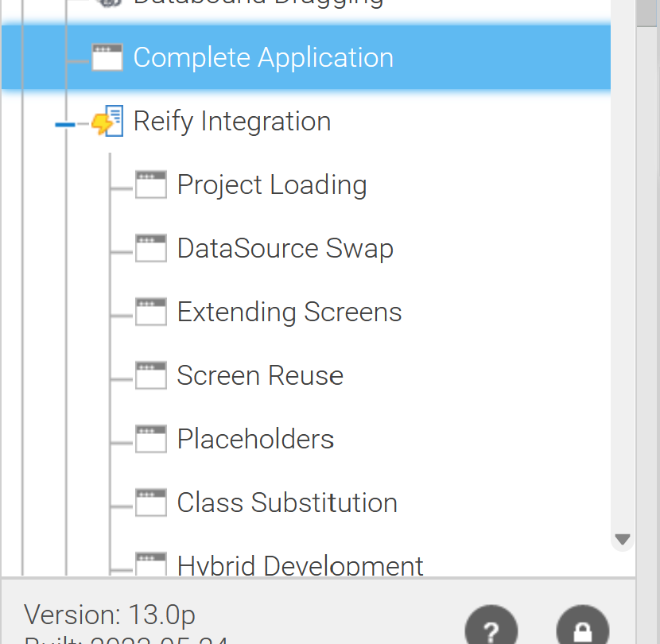Select the Hybrid Development tree item
660x644 pixels.
point(300,565)
